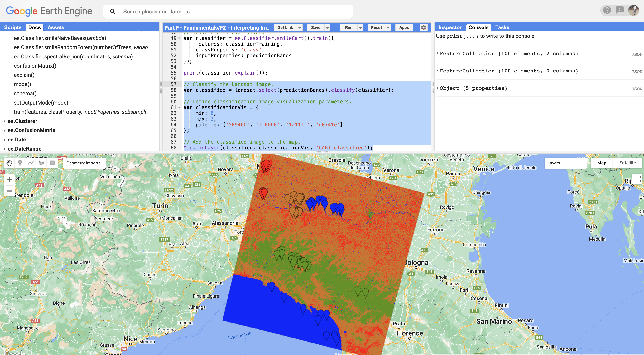Toggle fullscreen map view

pos(637,179)
